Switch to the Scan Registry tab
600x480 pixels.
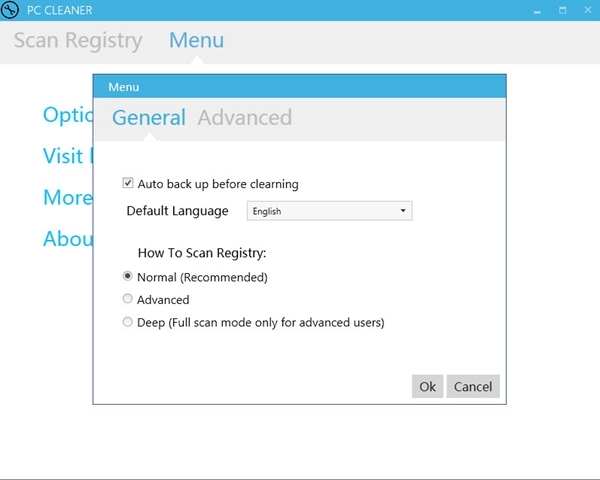pyautogui.click(x=78, y=41)
